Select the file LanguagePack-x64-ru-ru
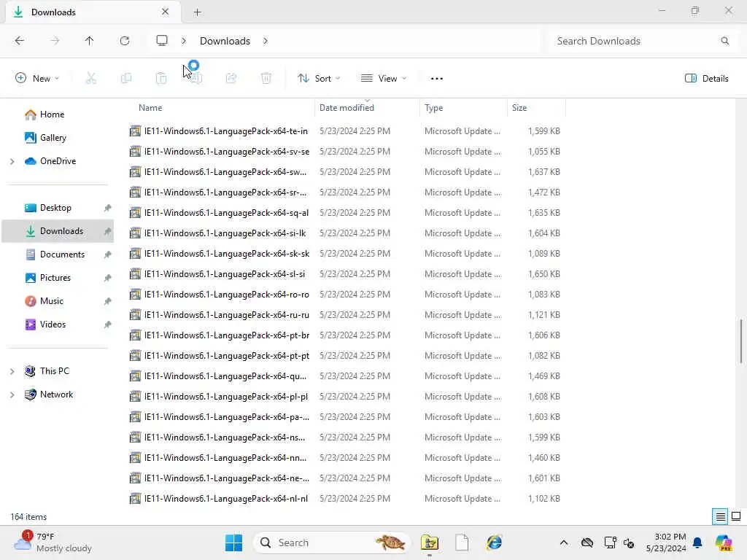The height and width of the screenshot is (560, 747). (345, 315)
